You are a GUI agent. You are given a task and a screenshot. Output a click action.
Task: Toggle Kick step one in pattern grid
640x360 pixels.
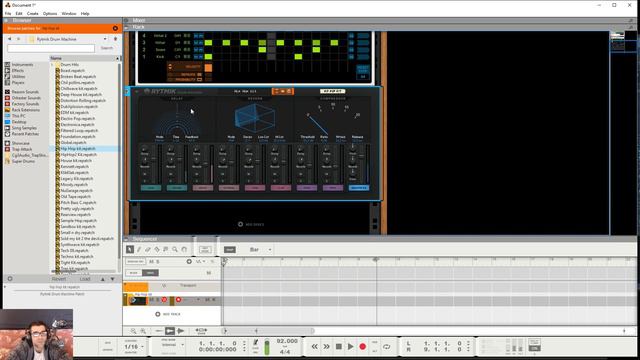click(208, 56)
